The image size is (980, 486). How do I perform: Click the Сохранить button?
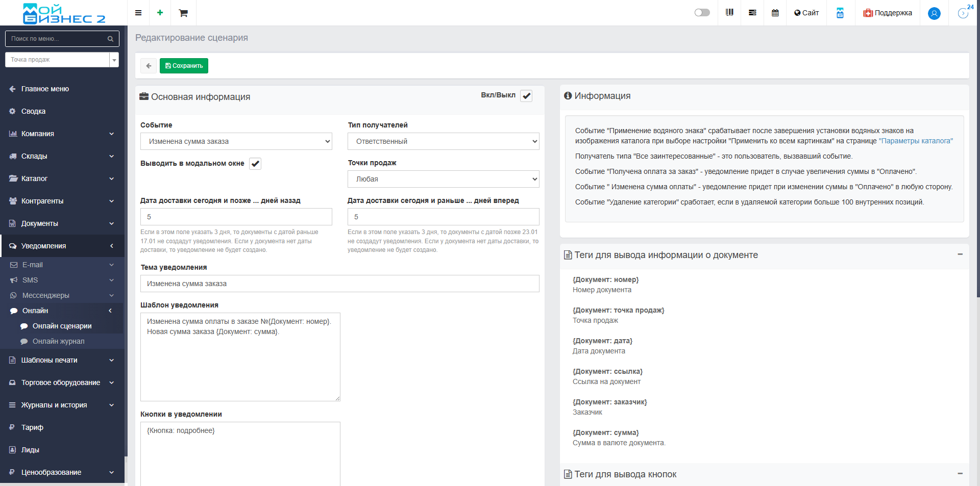[x=184, y=66]
